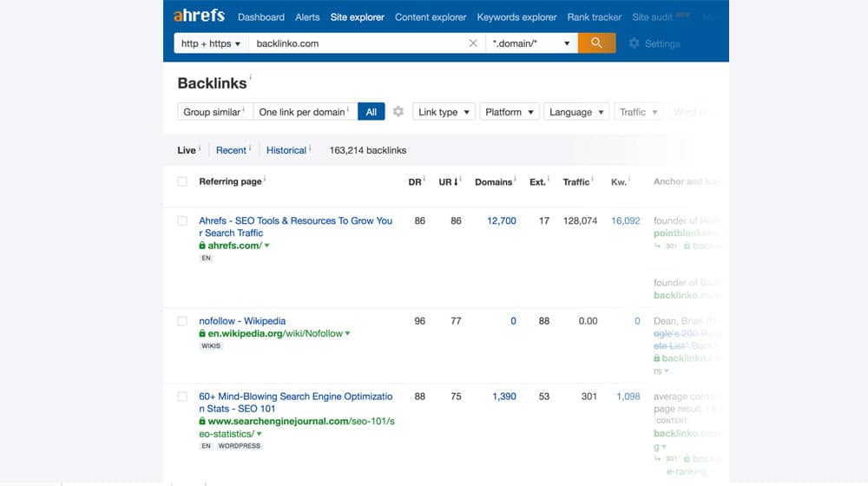This screenshot has width=868, height=486.
Task: Open backlinks filter settings gear icon
Action: point(398,112)
